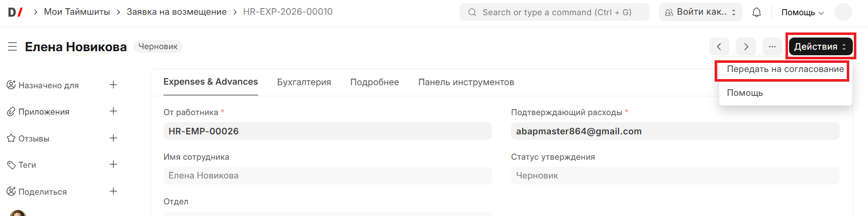Click the Поделиться sidebar label
Viewport: 868px width, 216px height.
43,192
